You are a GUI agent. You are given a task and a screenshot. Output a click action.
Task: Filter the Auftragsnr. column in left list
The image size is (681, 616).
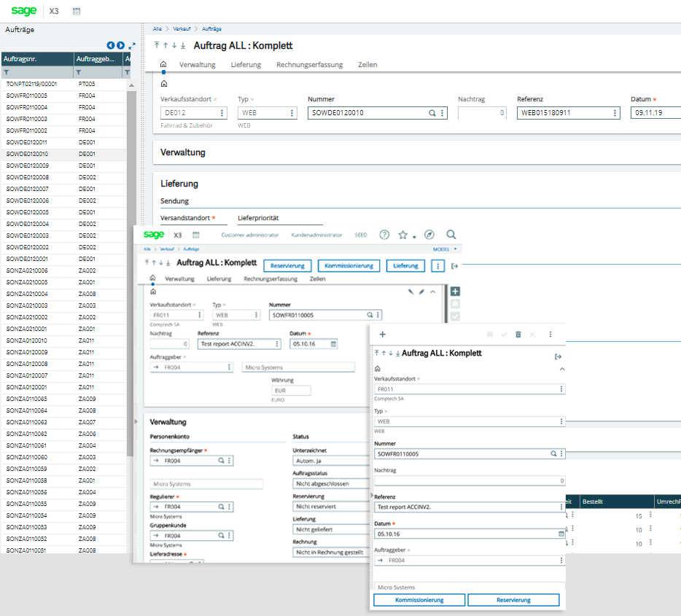[7, 72]
